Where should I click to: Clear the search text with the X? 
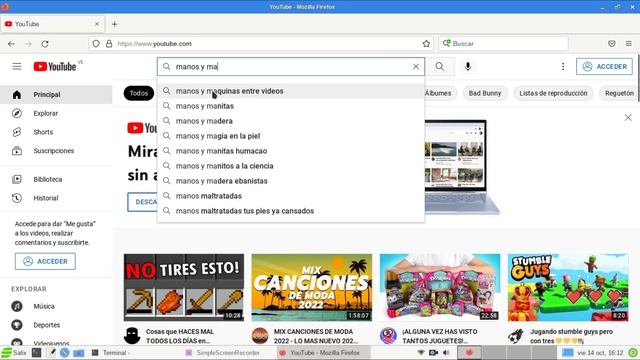416,67
